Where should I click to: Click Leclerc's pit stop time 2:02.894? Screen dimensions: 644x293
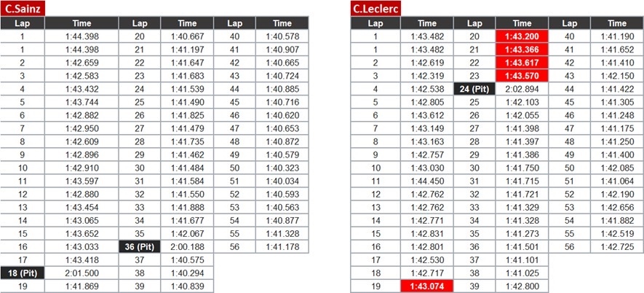click(x=521, y=89)
